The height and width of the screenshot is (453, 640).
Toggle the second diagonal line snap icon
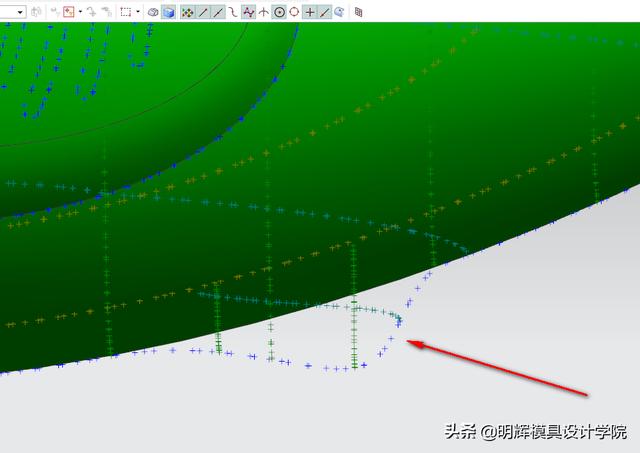[218, 12]
